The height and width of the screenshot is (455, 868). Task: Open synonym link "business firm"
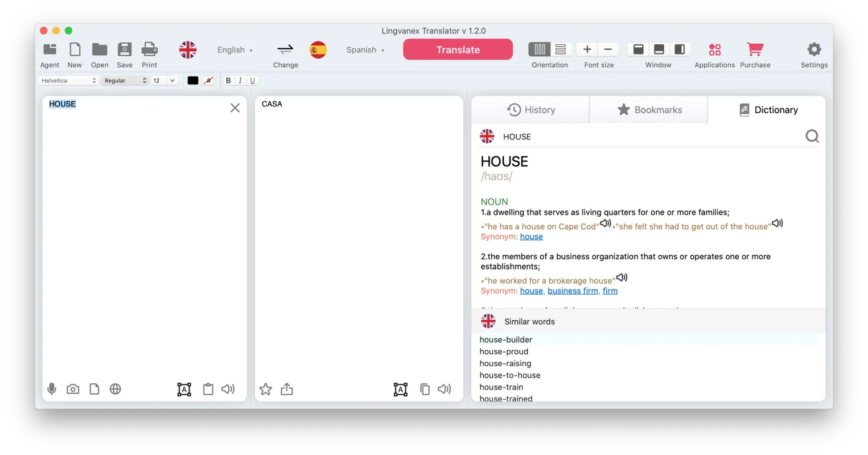[573, 291]
